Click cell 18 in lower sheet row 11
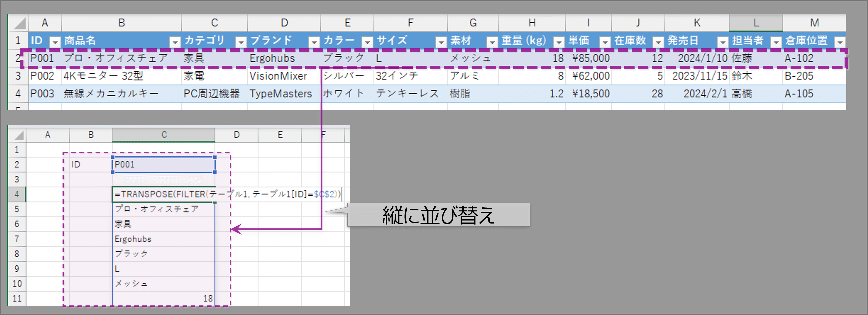The width and height of the screenshot is (868, 315). (x=164, y=298)
